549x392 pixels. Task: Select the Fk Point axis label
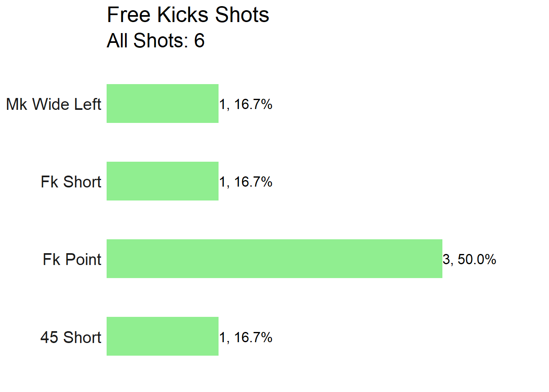72,259
